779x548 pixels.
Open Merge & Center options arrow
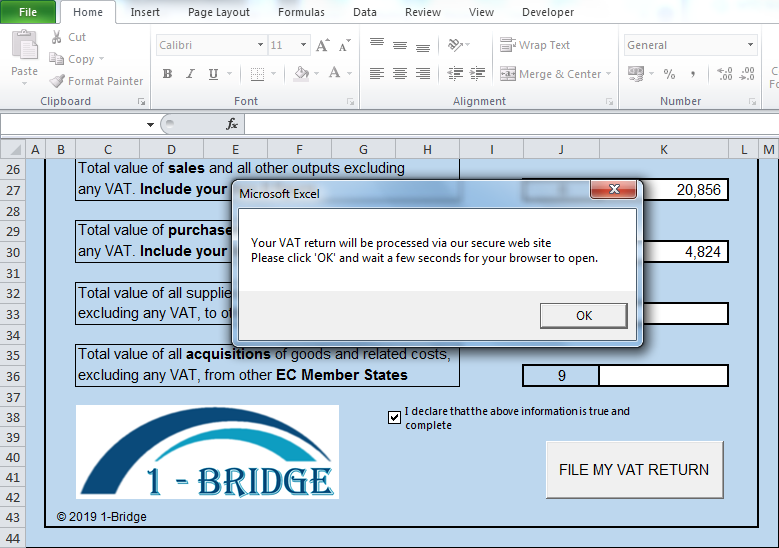[x=608, y=74]
